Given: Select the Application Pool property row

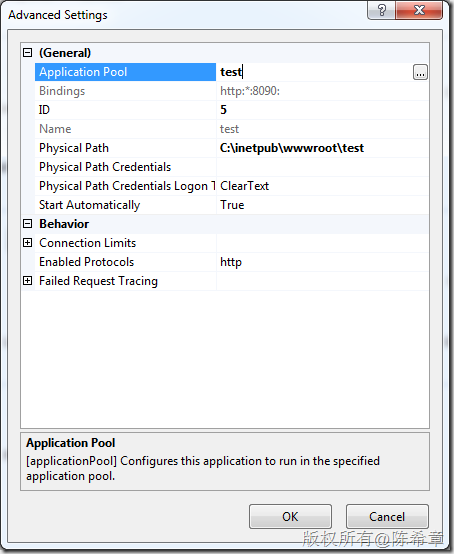Looking at the screenshot, I should (x=231, y=72).
